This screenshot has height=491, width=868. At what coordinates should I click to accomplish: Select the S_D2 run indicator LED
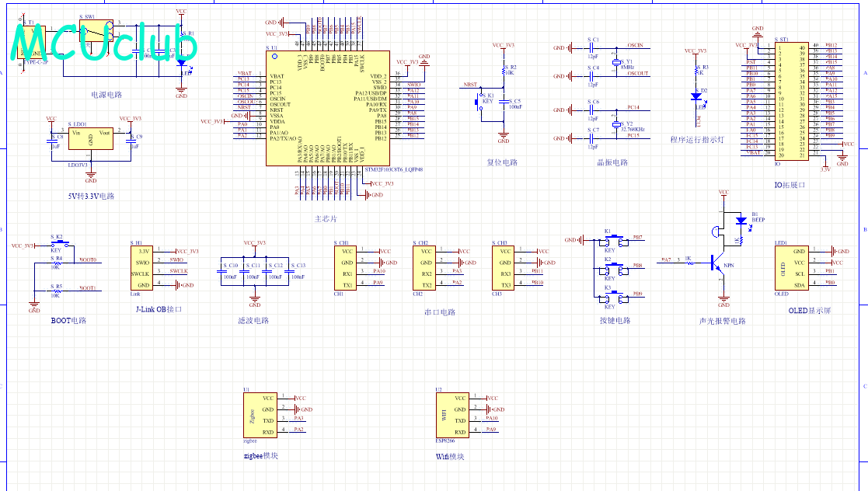[696, 96]
